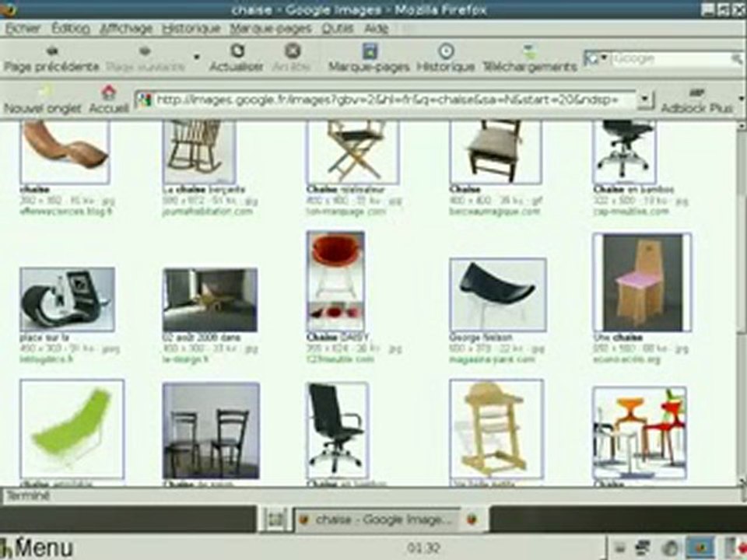Viewport: 747px width, 560px height.
Task: Open the Outils menu
Action: [x=338, y=29]
